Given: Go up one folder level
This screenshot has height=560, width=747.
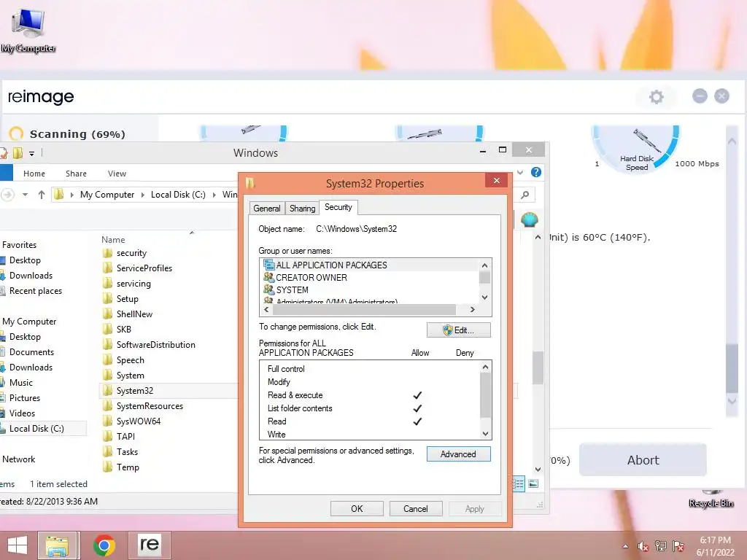Looking at the screenshot, I should tap(42, 194).
